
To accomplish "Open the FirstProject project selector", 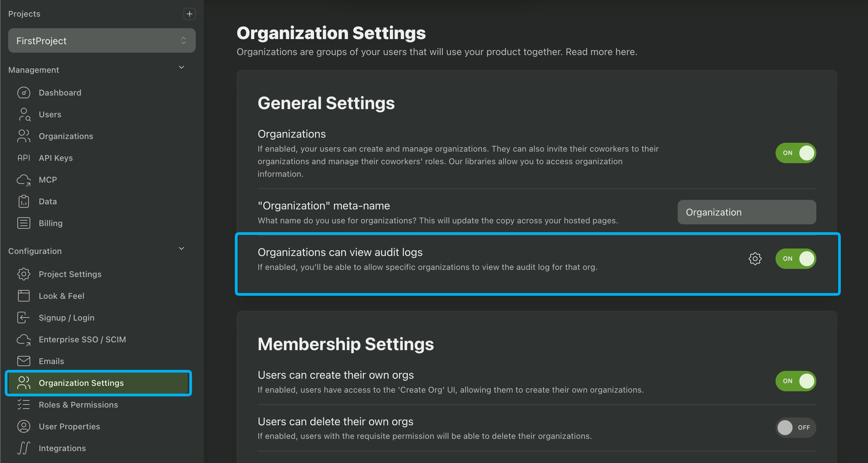I will click(101, 40).
